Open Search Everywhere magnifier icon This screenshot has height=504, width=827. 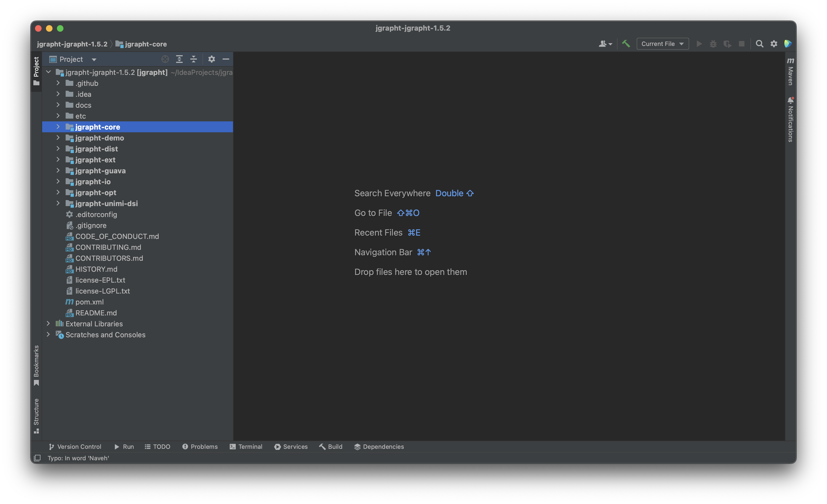(x=759, y=43)
